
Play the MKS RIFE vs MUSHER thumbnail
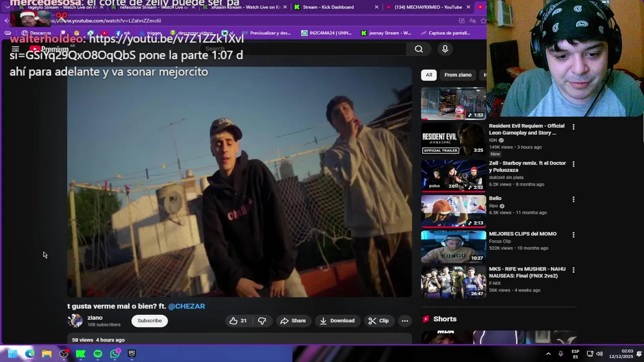pos(453,282)
